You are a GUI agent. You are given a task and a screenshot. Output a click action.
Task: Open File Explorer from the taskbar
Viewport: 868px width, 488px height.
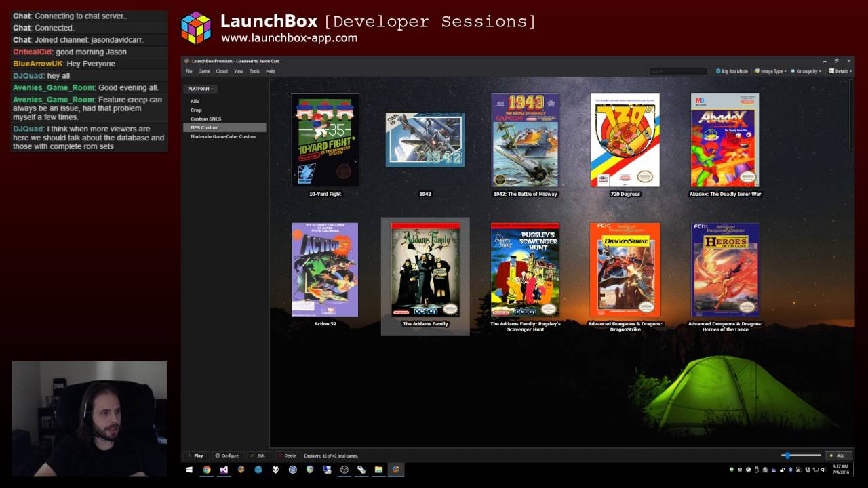click(378, 469)
